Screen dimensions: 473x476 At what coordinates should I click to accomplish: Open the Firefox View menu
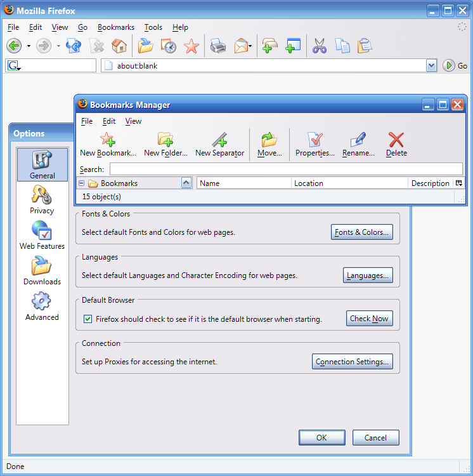click(x=60, y=27)
